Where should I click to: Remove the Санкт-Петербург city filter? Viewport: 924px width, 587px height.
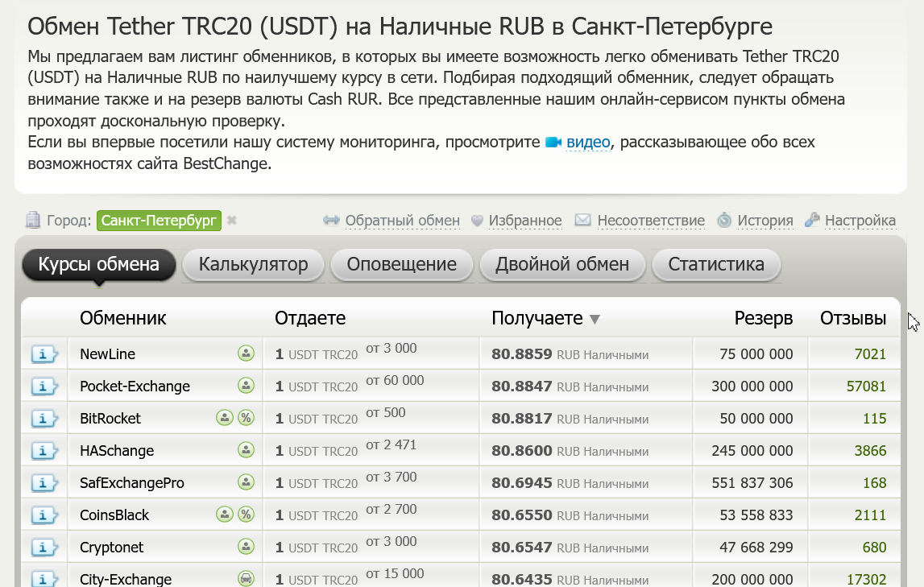(x=232, y=220)
